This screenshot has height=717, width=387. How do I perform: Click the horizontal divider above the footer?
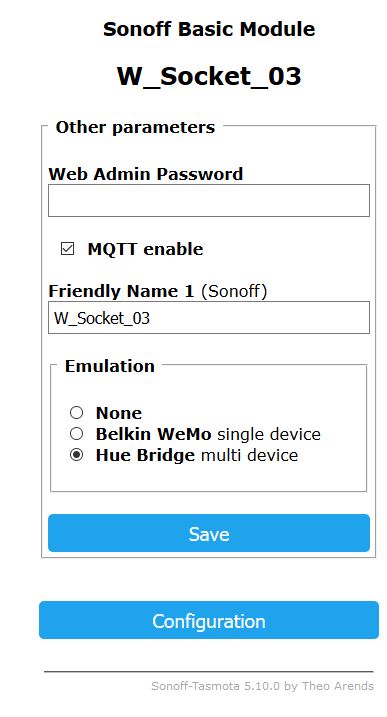pyautogui.click(x=209, y=672)
